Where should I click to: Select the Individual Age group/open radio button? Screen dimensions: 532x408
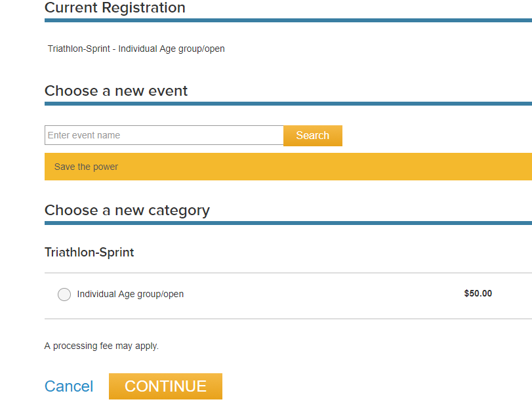click(x=64, y=295)
